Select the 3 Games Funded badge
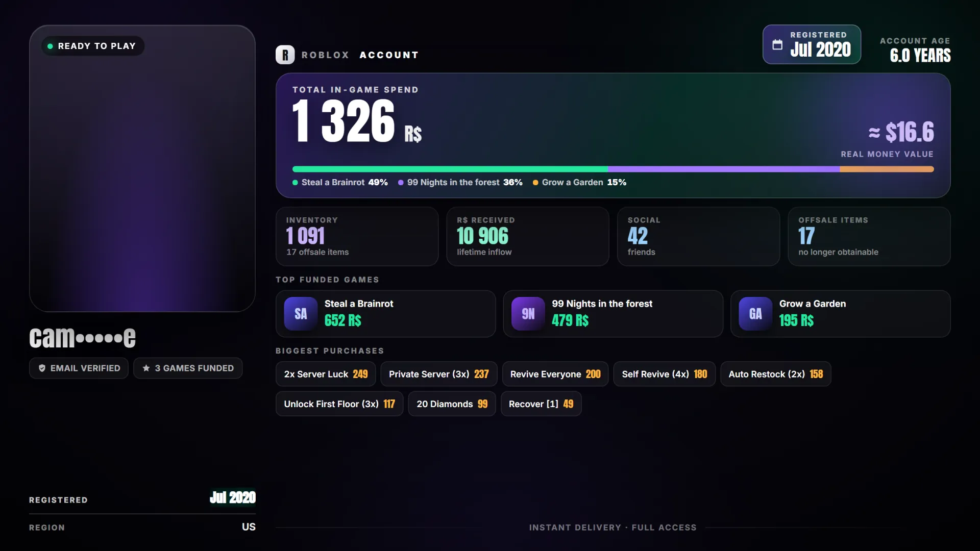Viewport: 980px width, 551px height. (x=188, y=368)
